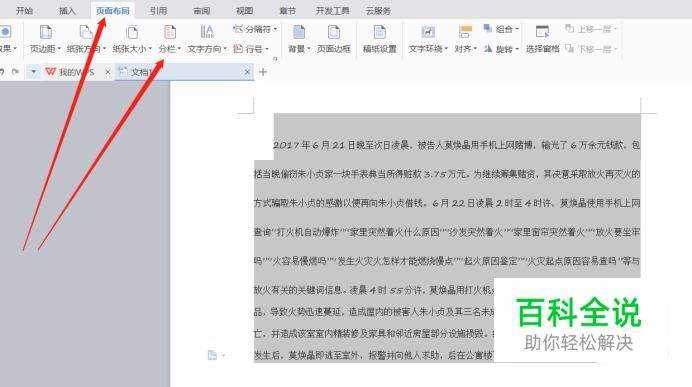Viewport: 692px width, 387px height.
Task: Click the line starting '括当晚偷窃朱小贞家一块手表'
Action: pos(447,174)
